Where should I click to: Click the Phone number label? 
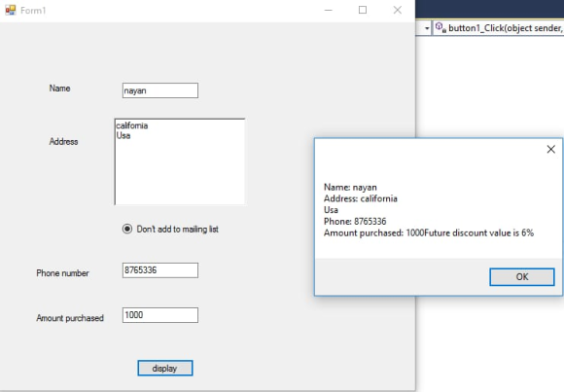pyautogui.click(x=62, y=273)
